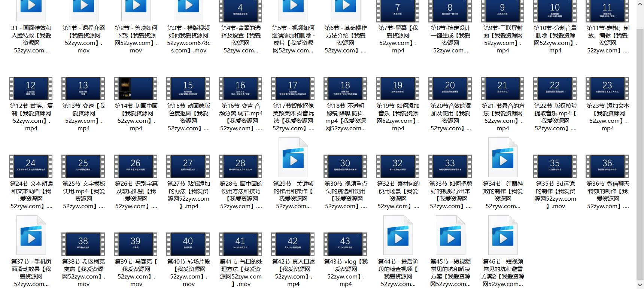Select the number 4 thumbnail 第4节 背景的选择及设置
This screenshot has height=289, width=644.
pos(240,11)
